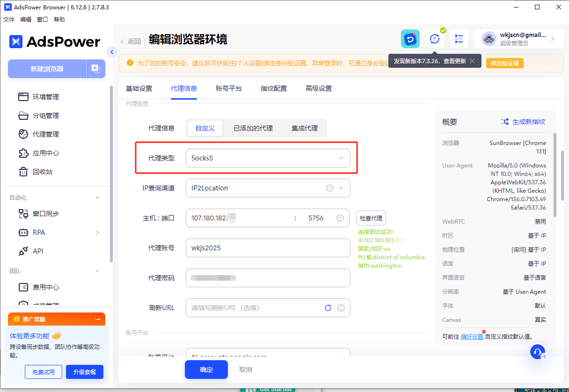Collapse the sidebar with the arrow toggle
The height and width of the screenshot is (392, 569).
tap(111, 52)
